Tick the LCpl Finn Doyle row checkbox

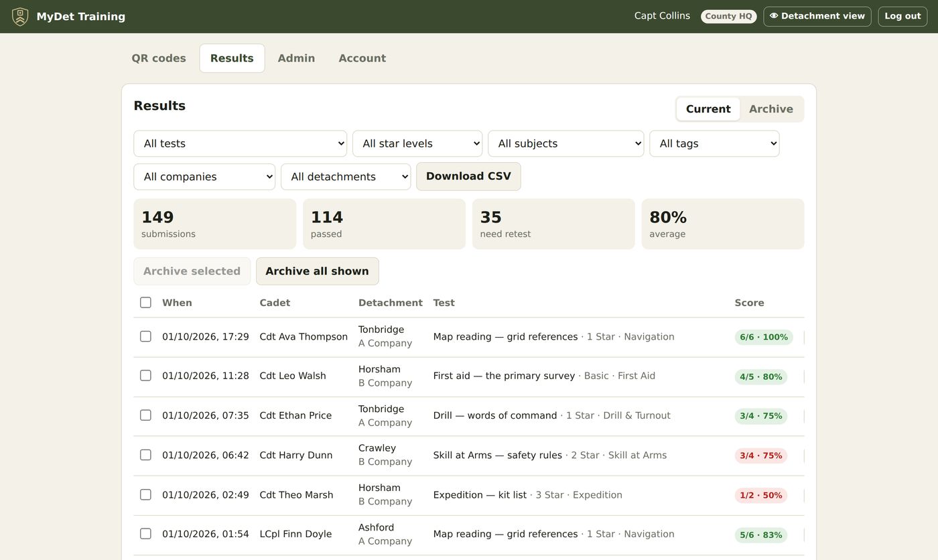click(145, 534)
